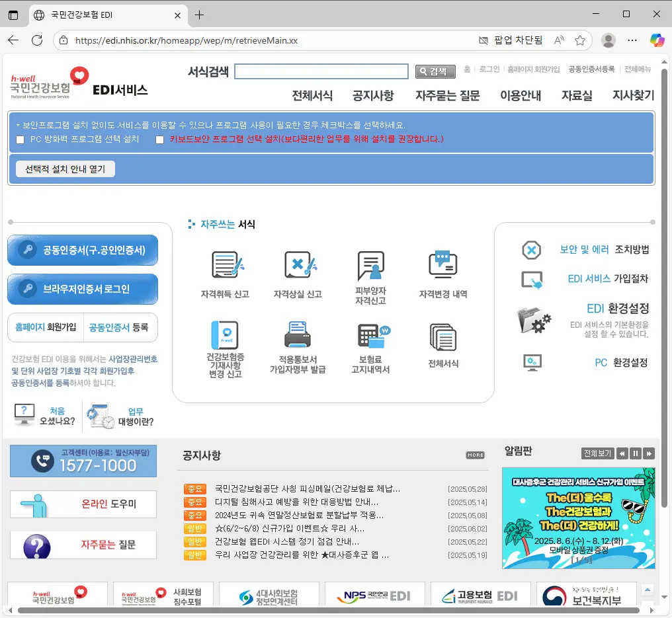Click 브라우저인증서 로그인 button
This screenshot has width=672, height=618.
83,289
